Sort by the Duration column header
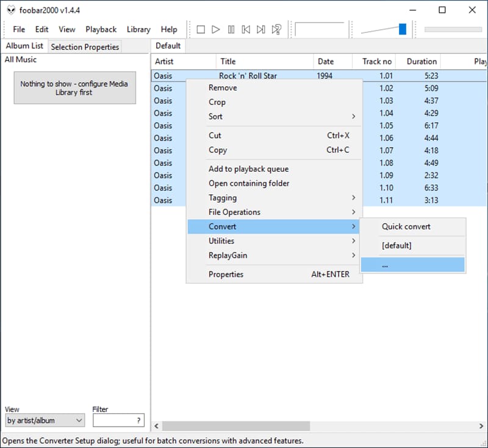 (418, 61)
